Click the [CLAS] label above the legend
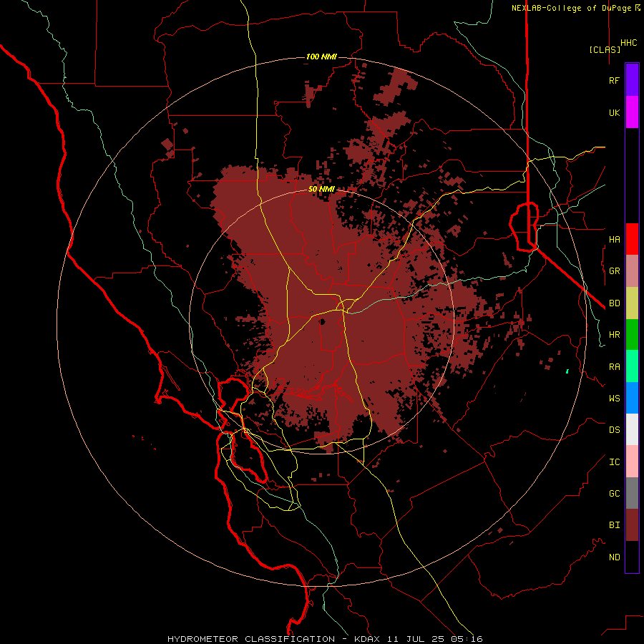Image resolution: width=644 pixels, height=644 pixels. tap(605, 49)
